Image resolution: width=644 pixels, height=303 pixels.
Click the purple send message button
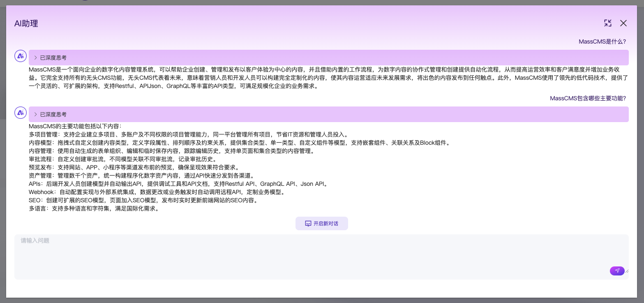(617, 271)
